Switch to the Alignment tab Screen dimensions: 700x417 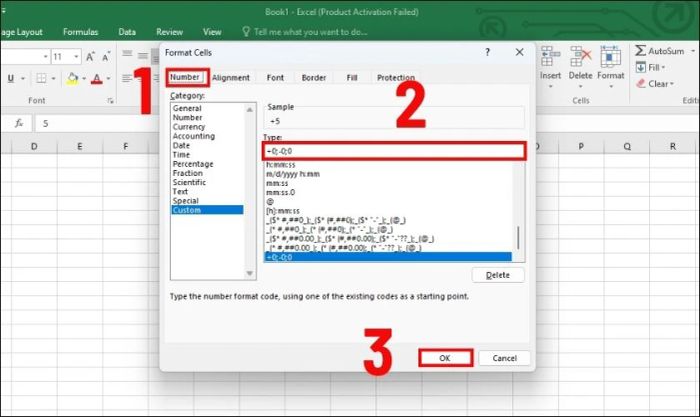pyautogui.click(x=231, y=78)
